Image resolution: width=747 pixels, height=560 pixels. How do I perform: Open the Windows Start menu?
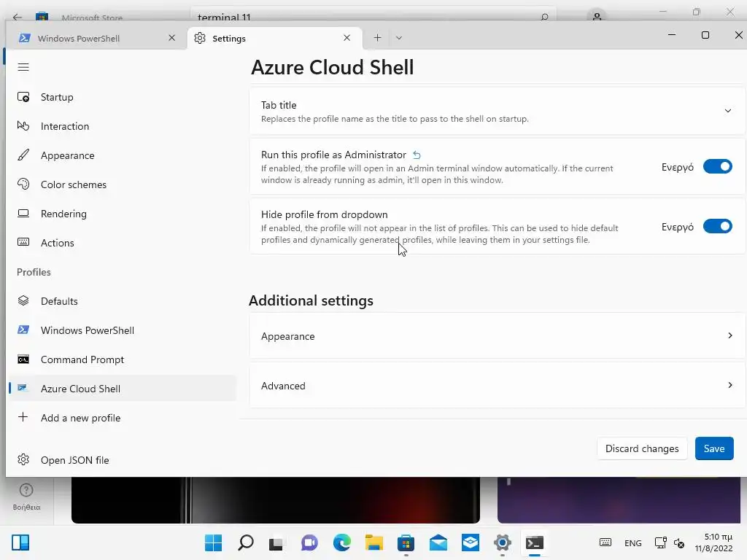point(214,542)
